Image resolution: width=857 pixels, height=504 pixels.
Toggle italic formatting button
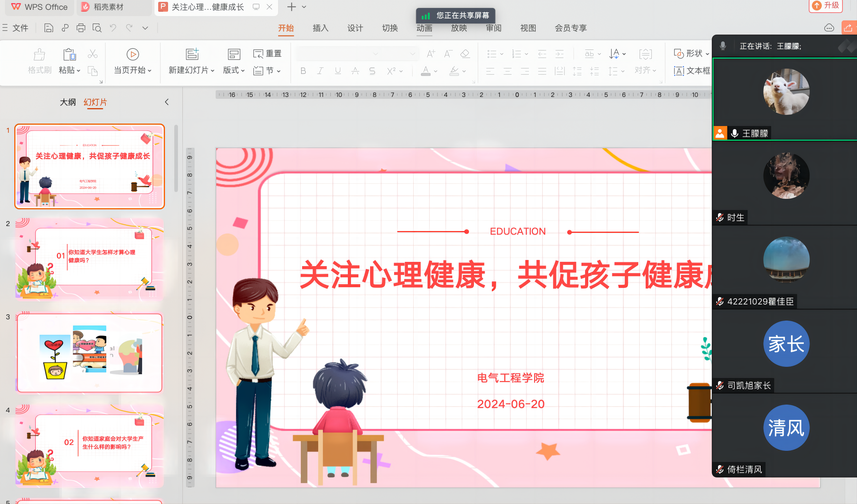pyautogui.click(x=320, y=71)
